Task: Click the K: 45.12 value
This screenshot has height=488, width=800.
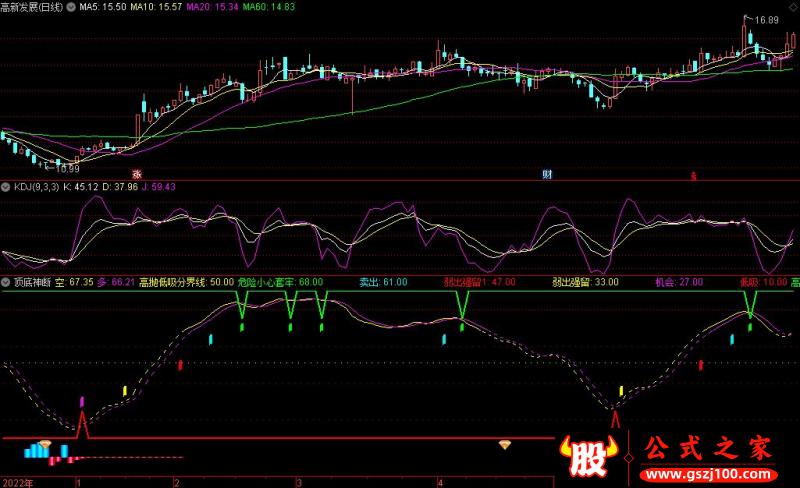Action: point(81,187)
